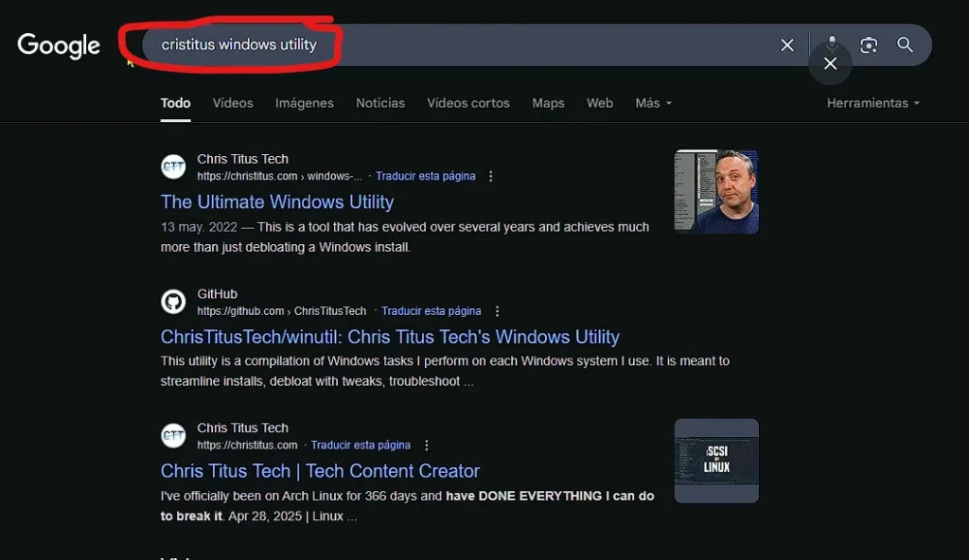This screenshot has height=560, width=969.
Task: Click the GitHub octocat favicon
Action: click(x=173, y=302)
